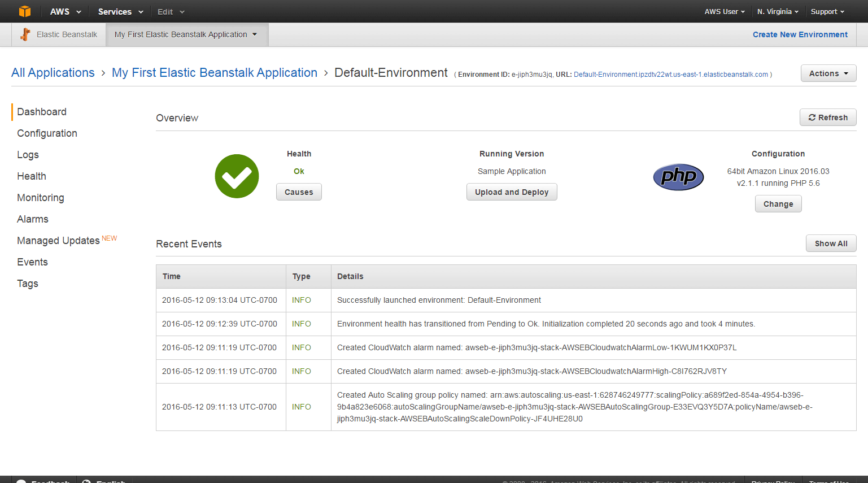The width and height of the screenshot is (868, 483).
Task: Click the Sample Application version text
Action: coord(512,171)
